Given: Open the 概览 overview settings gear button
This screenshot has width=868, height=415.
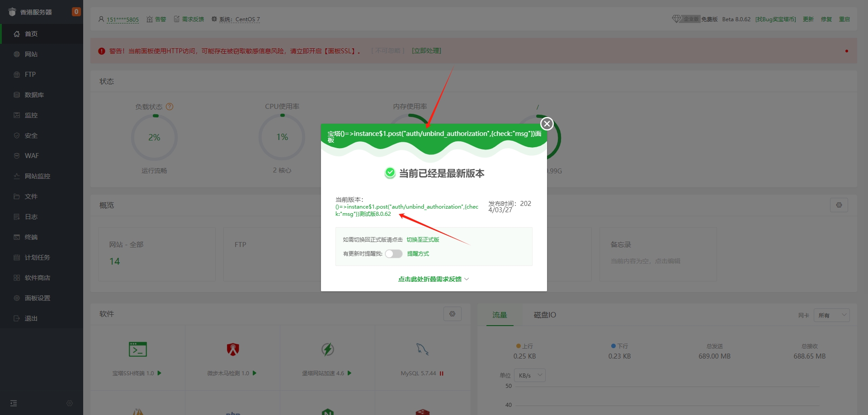Looking at the screenshot, I should [x=839, y=205].
